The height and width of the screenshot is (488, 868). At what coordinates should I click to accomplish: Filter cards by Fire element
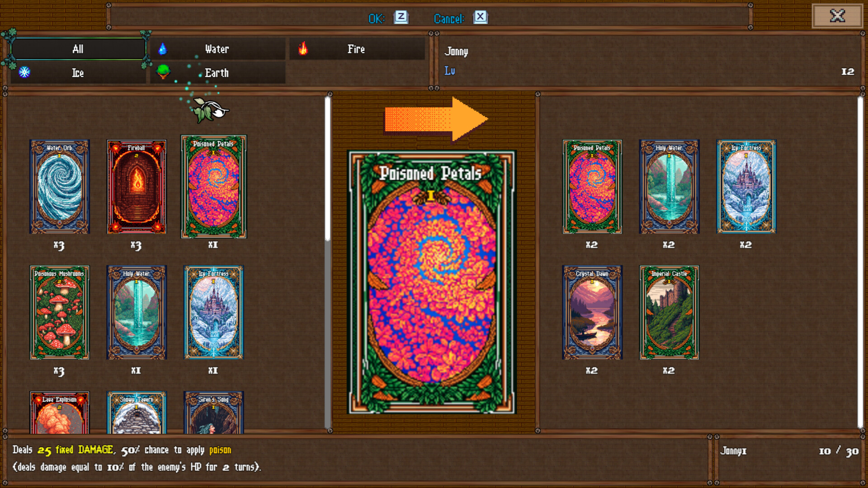[357, 49]
